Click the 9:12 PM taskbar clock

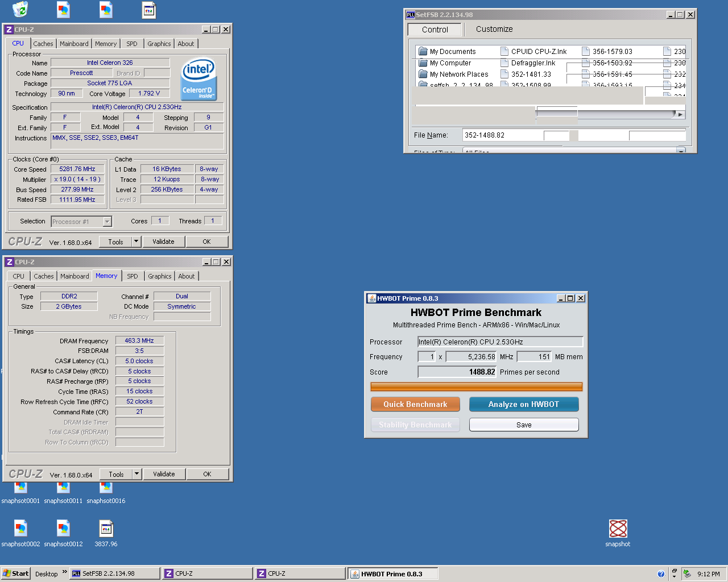(709, 574)
